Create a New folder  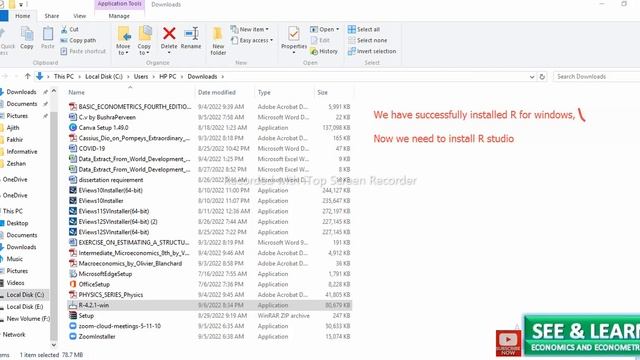click(218, 40)
